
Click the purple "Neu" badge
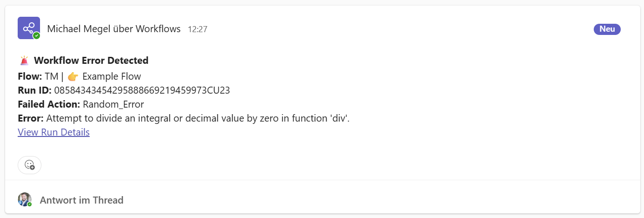tap(607, 29)
